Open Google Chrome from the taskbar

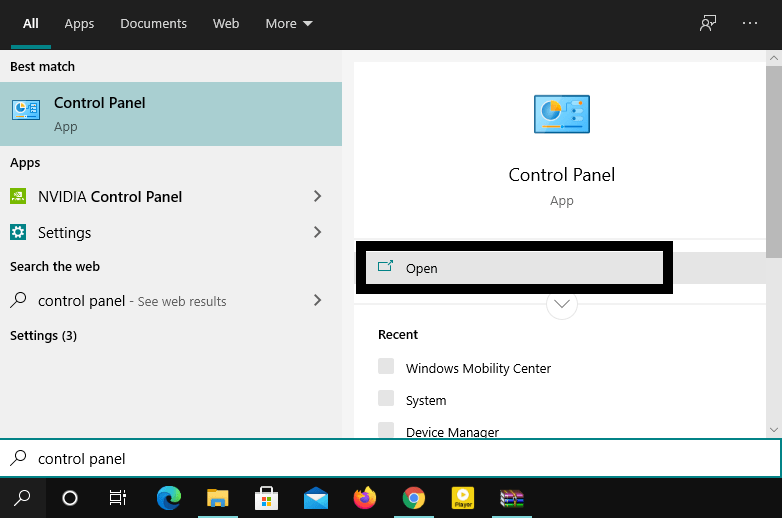coord(413,497)
